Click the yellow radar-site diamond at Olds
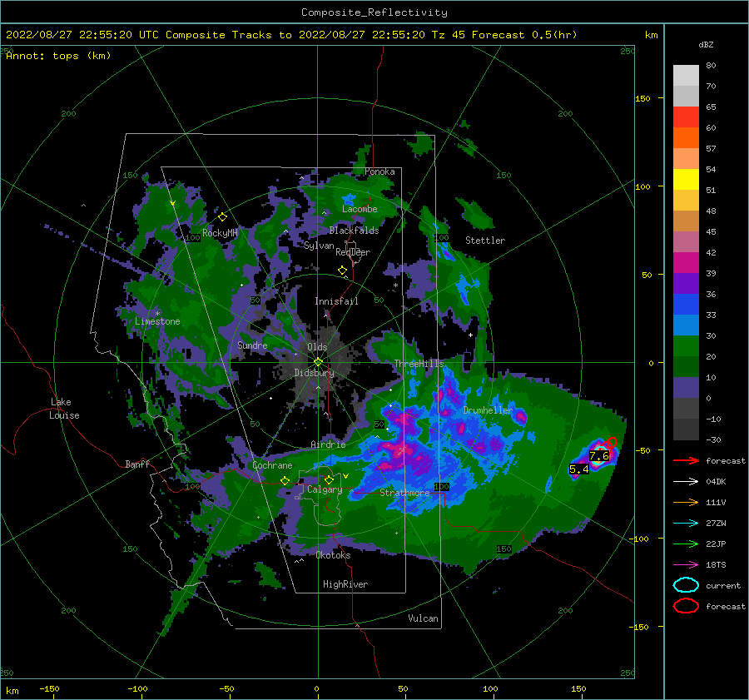The image size is (749, 700). click(x=318, y=362)
